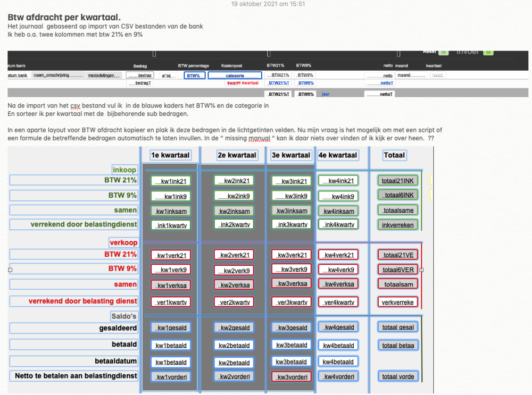532x395 pixels.
Task: Click the bedrag field in the journal row
Action: click(x=140, y=75)
